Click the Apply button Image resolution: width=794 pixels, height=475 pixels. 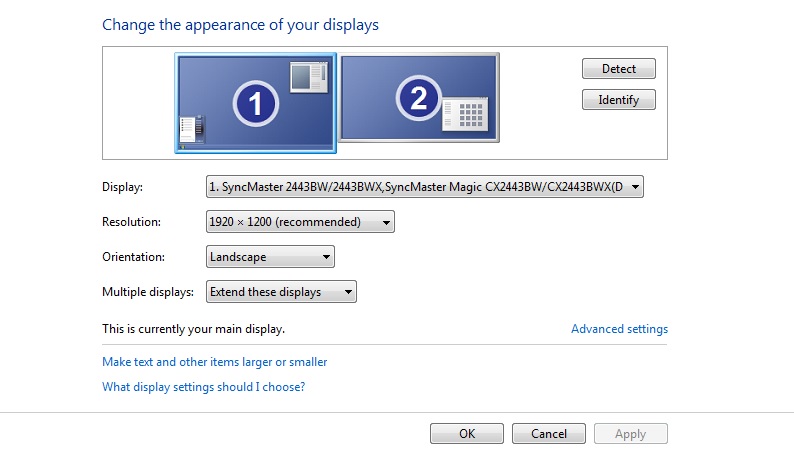(x=630, y=433)
